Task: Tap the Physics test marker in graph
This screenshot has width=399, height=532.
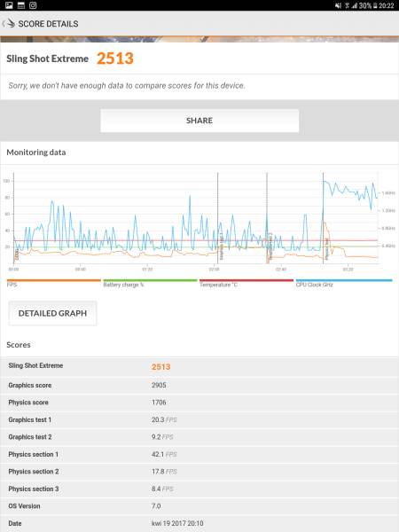Action: coord(326,248)
